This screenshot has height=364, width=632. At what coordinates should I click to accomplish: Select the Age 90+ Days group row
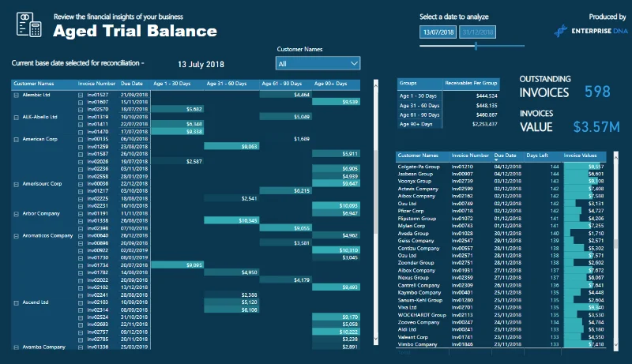pos(448,124)
